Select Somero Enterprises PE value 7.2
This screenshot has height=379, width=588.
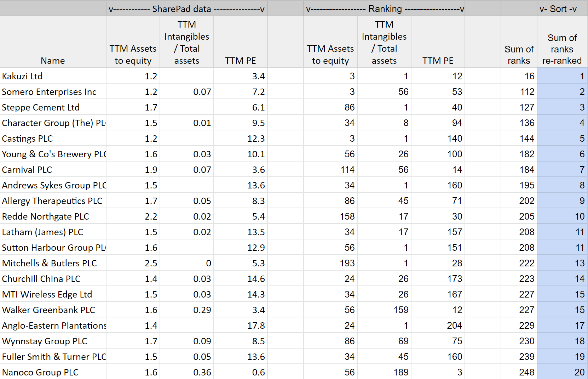(241, 91)
